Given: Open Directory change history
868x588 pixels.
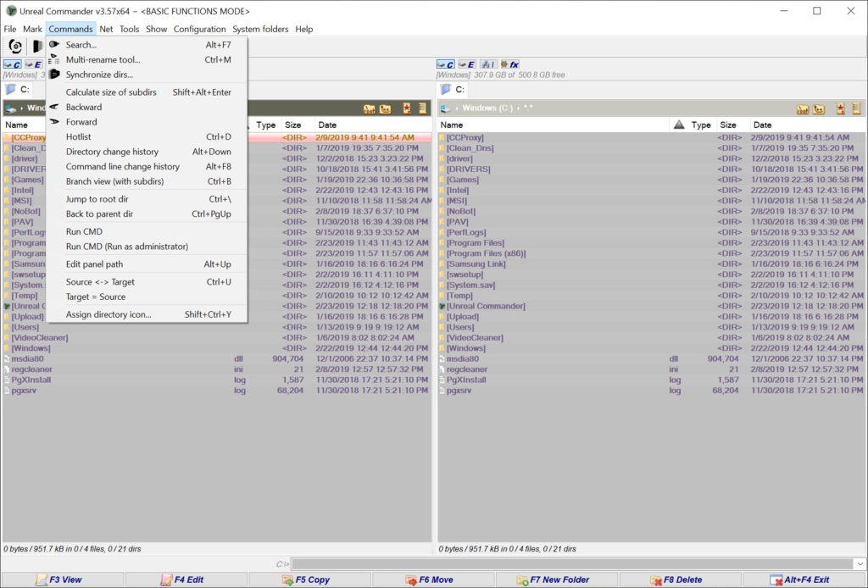Looking at the screenshot, I should coord(147,153).
